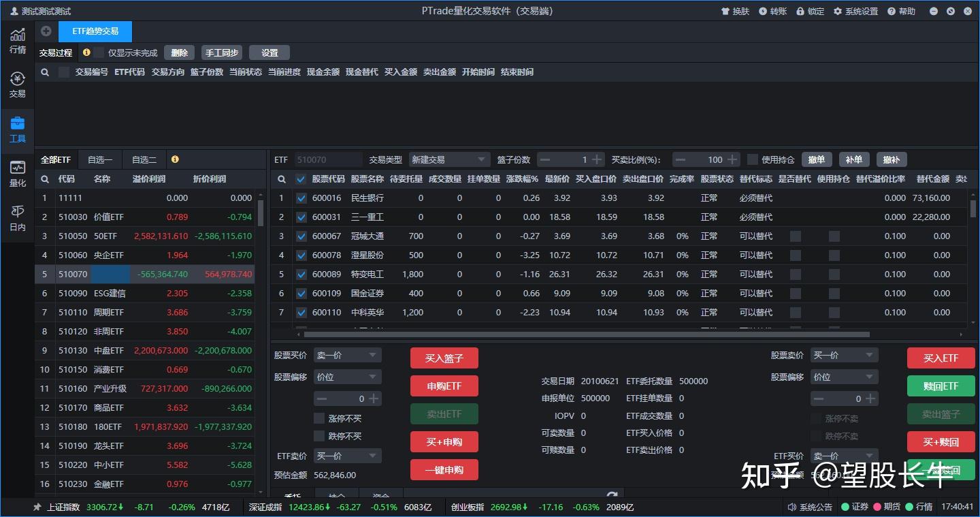This screenshot has height=517, width=980.
Task: Open the 帮助 help icon
Action: (892, 12)
